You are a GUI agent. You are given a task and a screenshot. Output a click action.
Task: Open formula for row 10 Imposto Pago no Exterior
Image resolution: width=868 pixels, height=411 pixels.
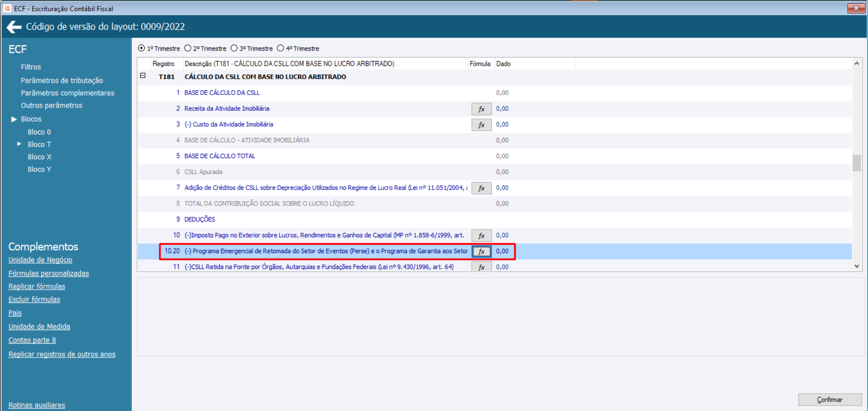pyautogui.click(x=481, y=236)
